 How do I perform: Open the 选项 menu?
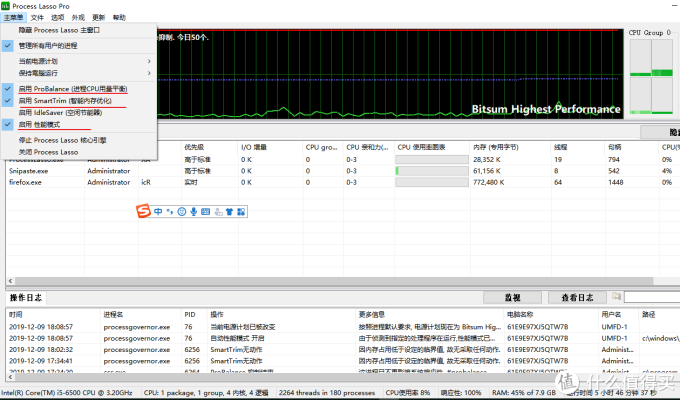(58, 17)
